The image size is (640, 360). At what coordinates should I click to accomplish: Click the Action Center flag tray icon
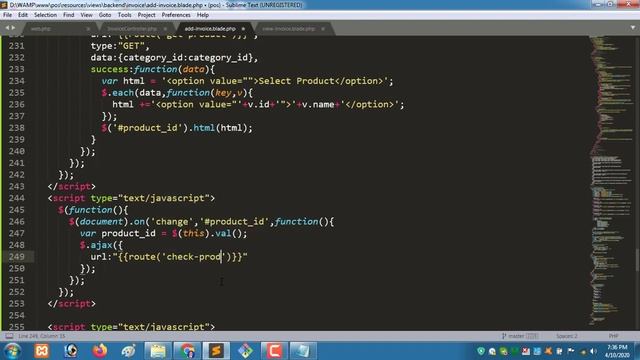571,351
